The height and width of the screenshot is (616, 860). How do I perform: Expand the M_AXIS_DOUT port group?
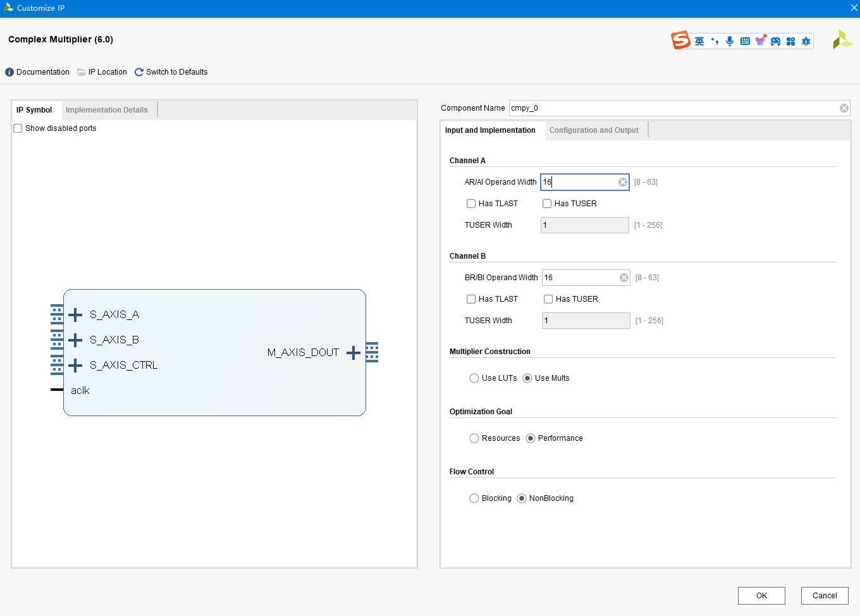point(353,353)
